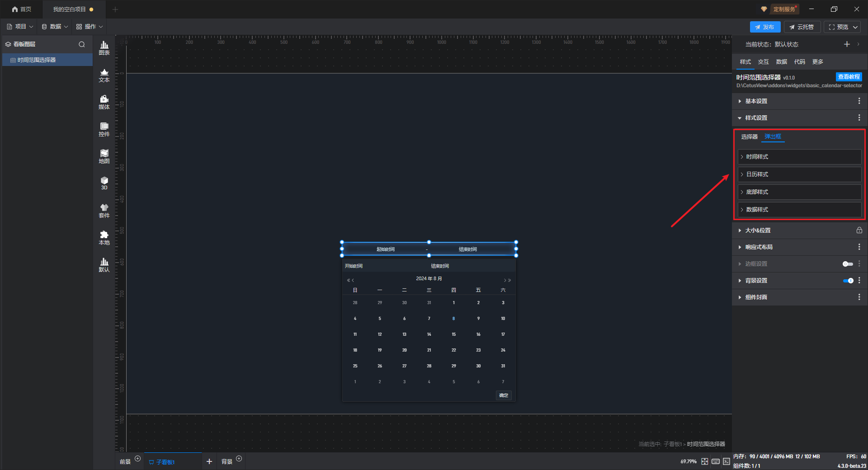Switch to the 更多 tab
Viewport: 868px width, 470px height.
point(818,62)
